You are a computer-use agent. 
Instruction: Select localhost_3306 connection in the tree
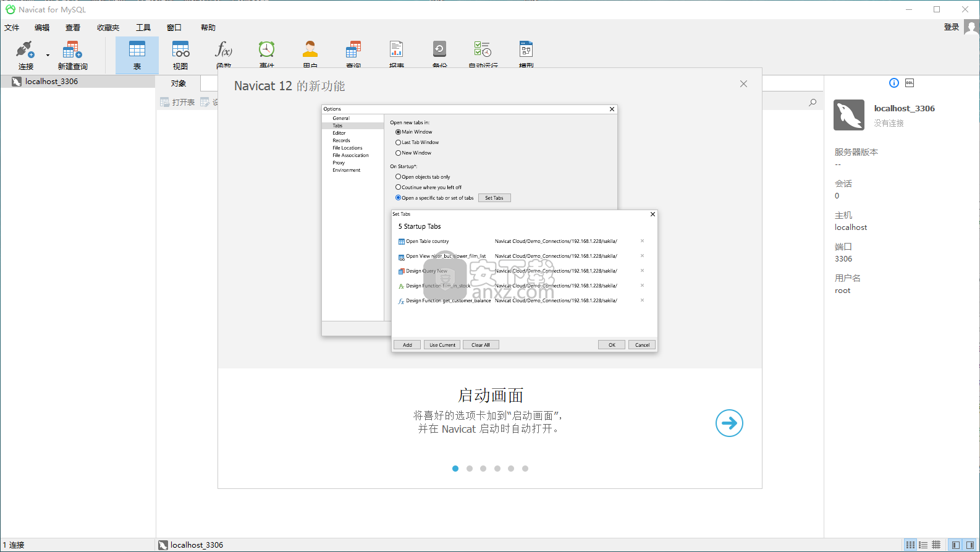click(77, 82)
